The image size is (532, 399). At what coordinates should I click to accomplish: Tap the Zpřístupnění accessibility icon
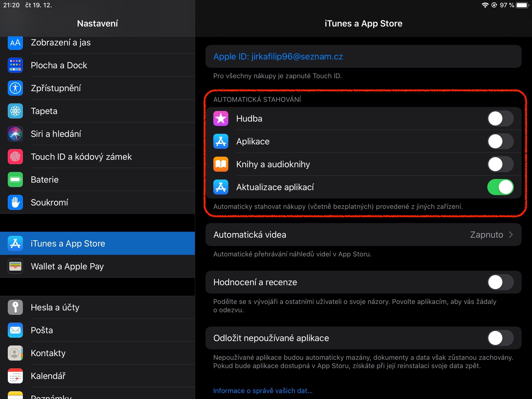15,88
